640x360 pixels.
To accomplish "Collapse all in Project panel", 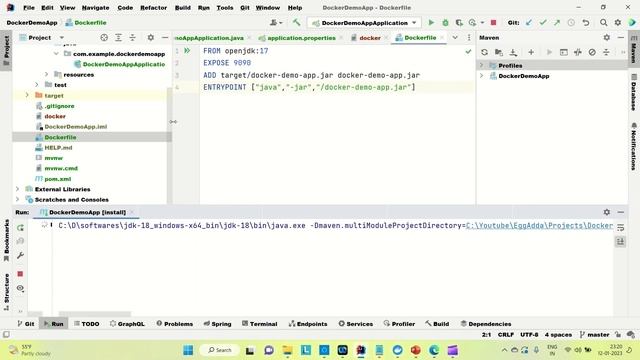I will click(132, 38).
